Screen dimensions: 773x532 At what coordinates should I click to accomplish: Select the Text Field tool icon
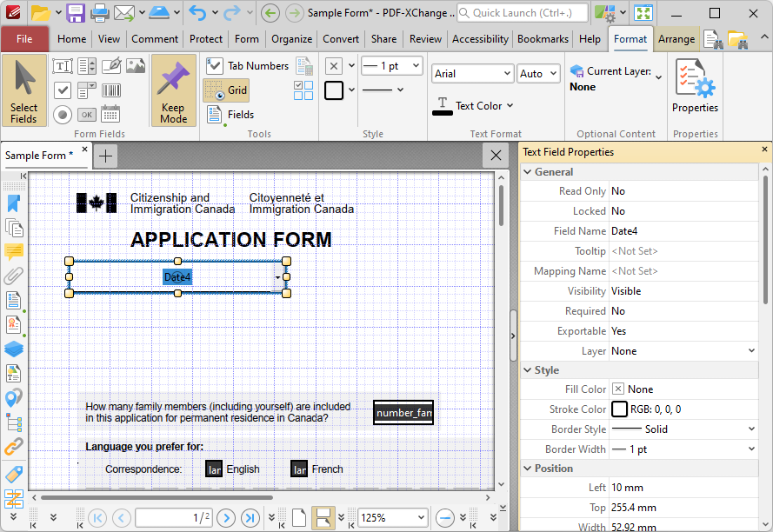pos(63,66)
